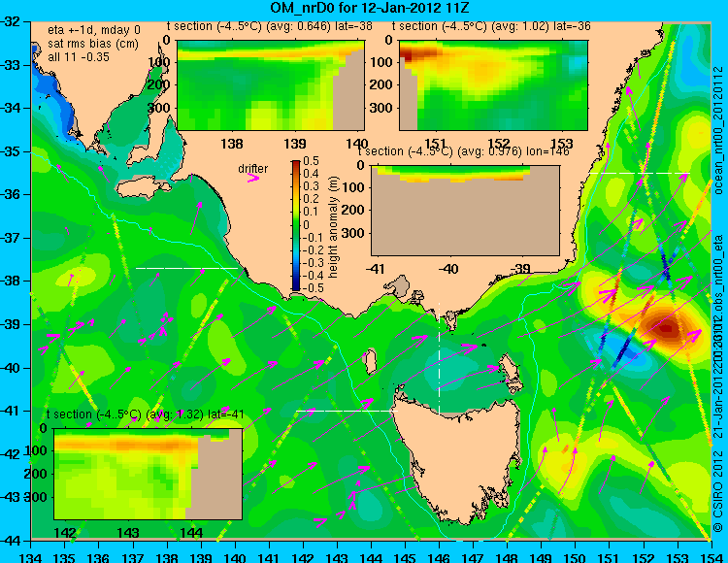This screenshot has height=563, width=728.
Task: Click the section title with avg: 1.32
Action: [x=145, y=414]
